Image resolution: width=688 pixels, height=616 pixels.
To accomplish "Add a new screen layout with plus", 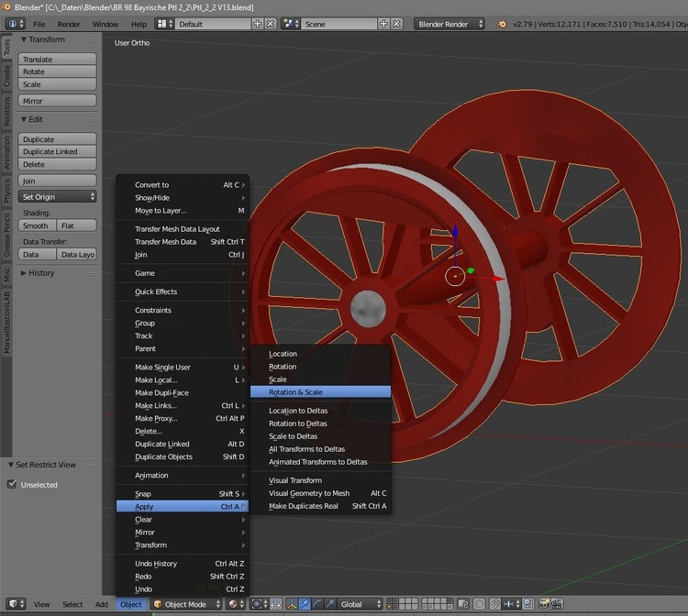I will [x=258, y=24].
